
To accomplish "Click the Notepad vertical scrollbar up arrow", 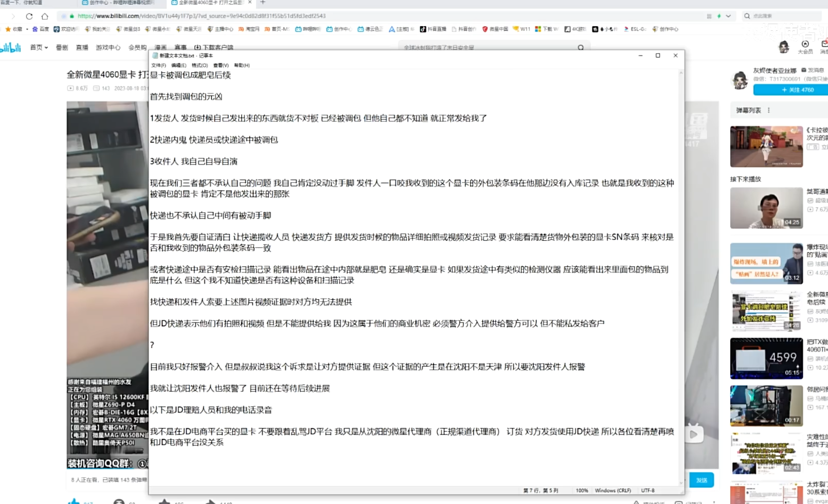I will tap(681, 73).
